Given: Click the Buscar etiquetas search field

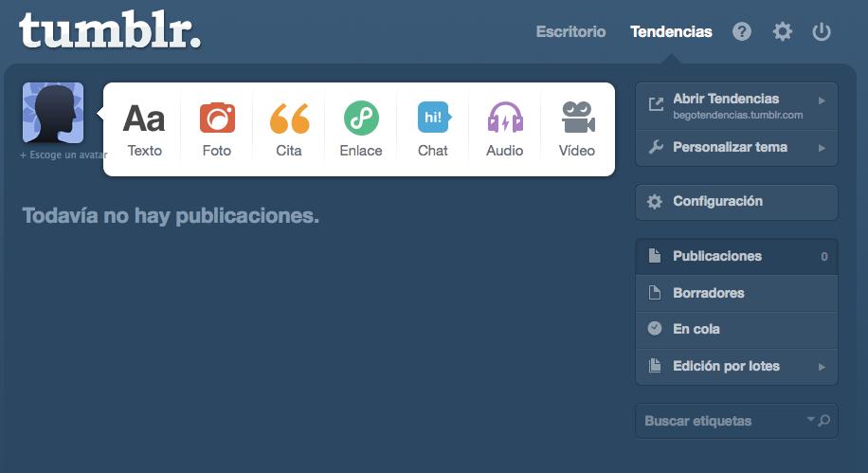Looking at the screenshot, I should pyautogui.click(x=722, y=421).
